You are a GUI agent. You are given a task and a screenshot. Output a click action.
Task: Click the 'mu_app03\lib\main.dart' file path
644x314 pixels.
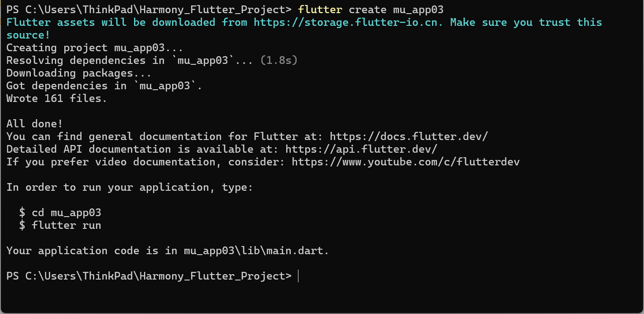(x=255, y=251)
